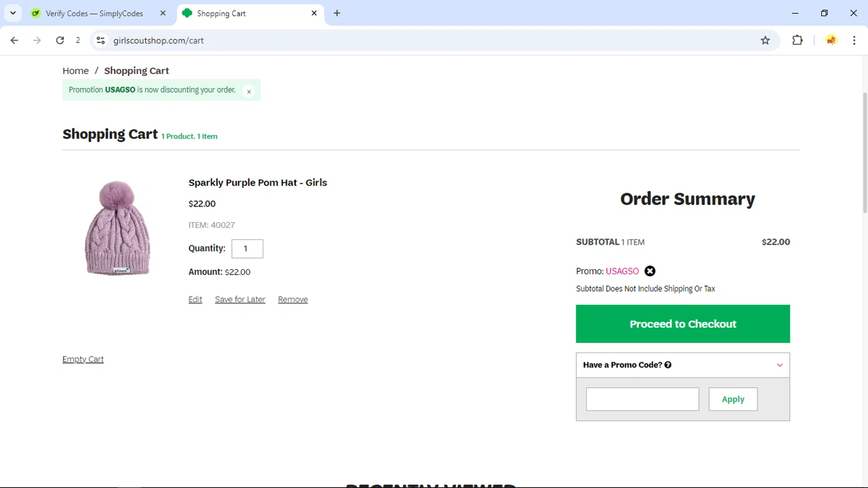868x488 pixels.
Task: Go back to previous page
Action: [14, 41]
